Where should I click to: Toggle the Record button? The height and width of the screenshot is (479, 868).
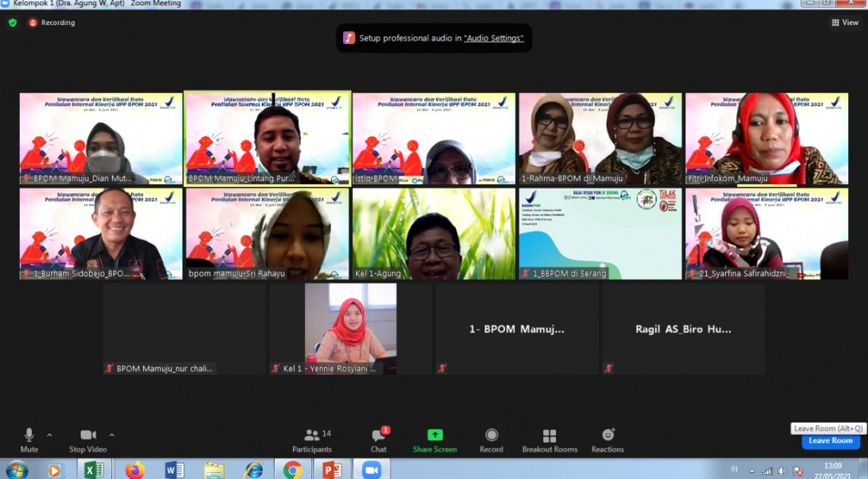pyautogui.click(x=491, y=441)
